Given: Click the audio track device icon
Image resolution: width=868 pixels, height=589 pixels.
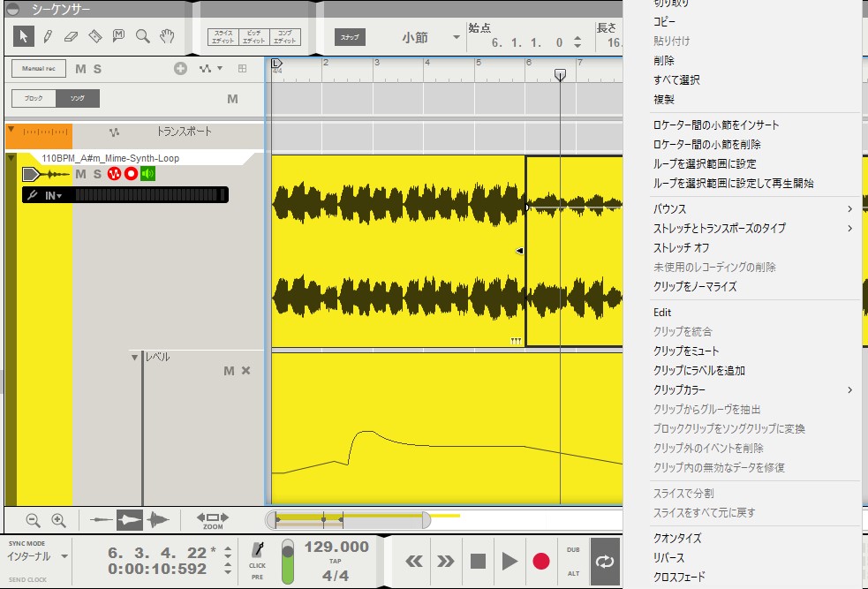Looking at the screenshot, I should (x=47, y=175).
